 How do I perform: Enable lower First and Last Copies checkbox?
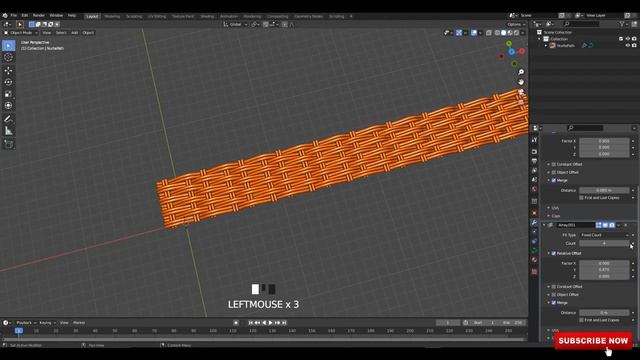pos(581,320)
